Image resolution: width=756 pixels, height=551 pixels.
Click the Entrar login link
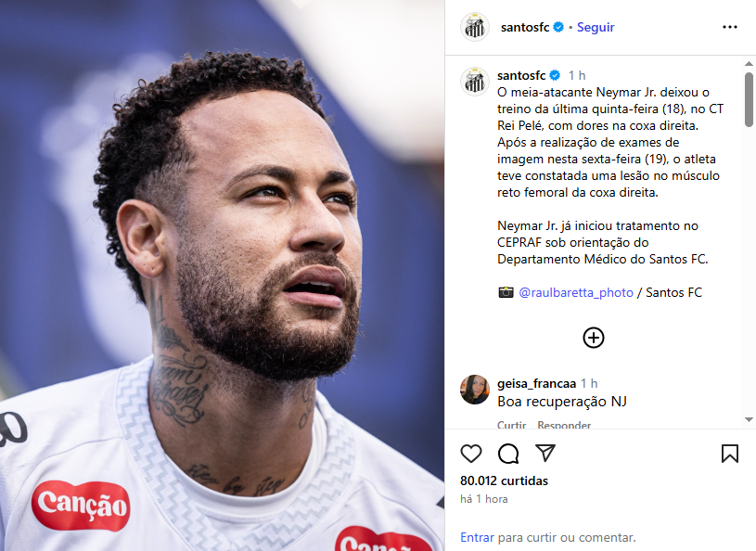coord(477,537)
